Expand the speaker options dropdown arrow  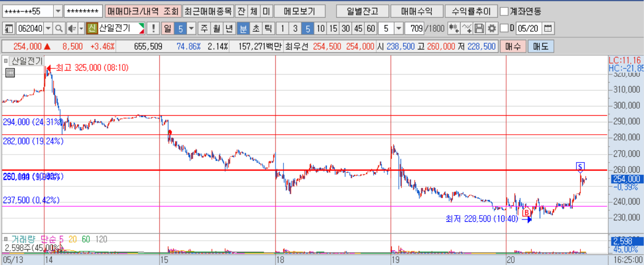81,29
